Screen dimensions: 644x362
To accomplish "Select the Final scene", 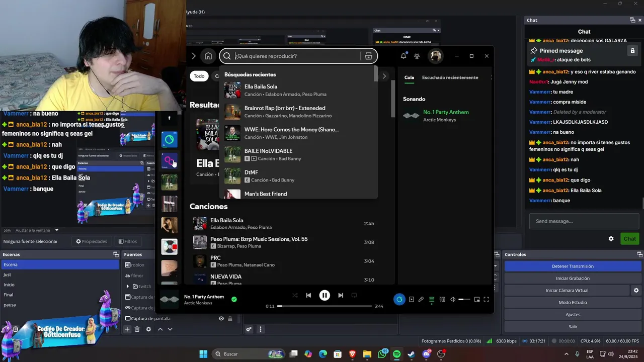I will tap(60, 295).
